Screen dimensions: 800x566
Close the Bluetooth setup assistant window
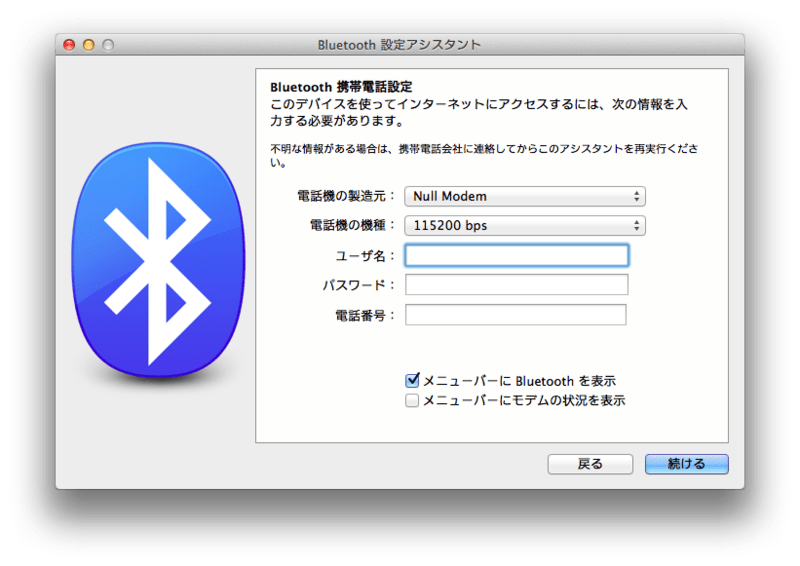click(69, 45)
